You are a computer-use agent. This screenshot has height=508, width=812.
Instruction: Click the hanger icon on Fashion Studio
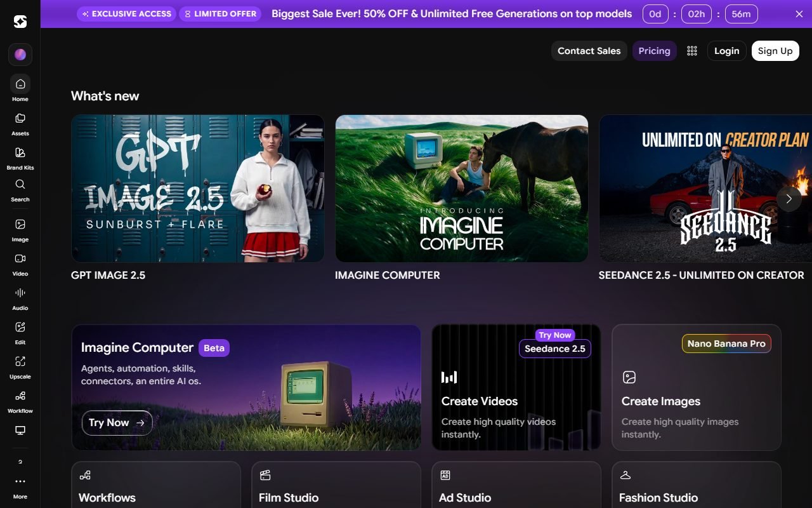click(x=625, y=475)
